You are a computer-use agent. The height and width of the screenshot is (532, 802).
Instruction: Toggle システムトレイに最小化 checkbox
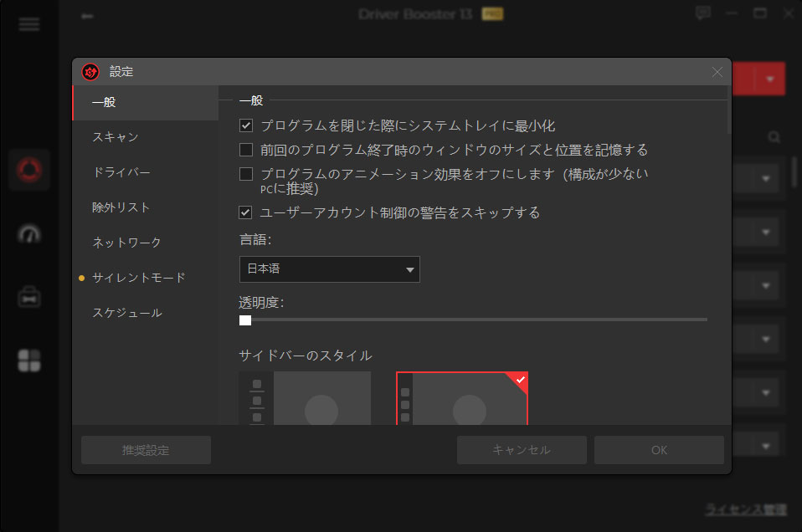[246, 125]
